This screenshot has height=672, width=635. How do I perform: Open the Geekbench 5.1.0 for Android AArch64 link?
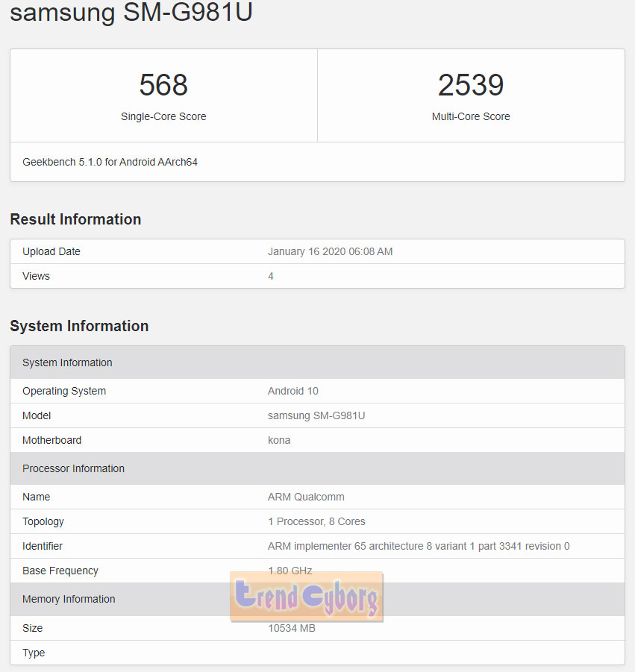point(109,162)
